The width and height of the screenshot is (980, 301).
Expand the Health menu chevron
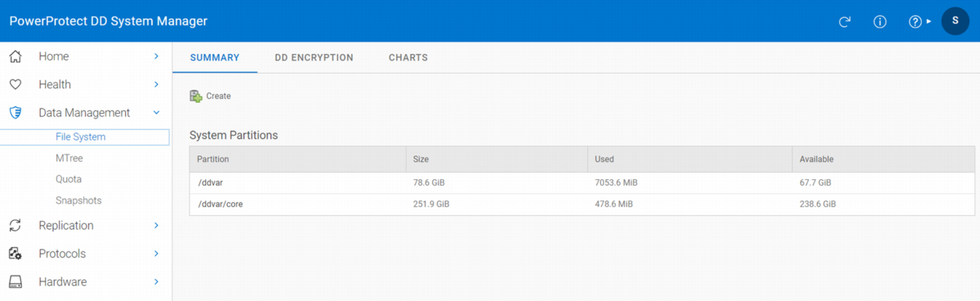pos(156,84)
